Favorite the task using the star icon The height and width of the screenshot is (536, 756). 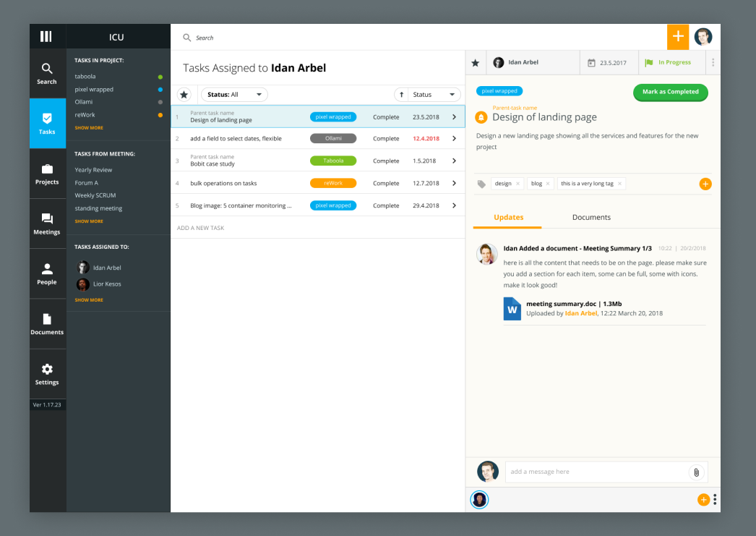[475, 63]
